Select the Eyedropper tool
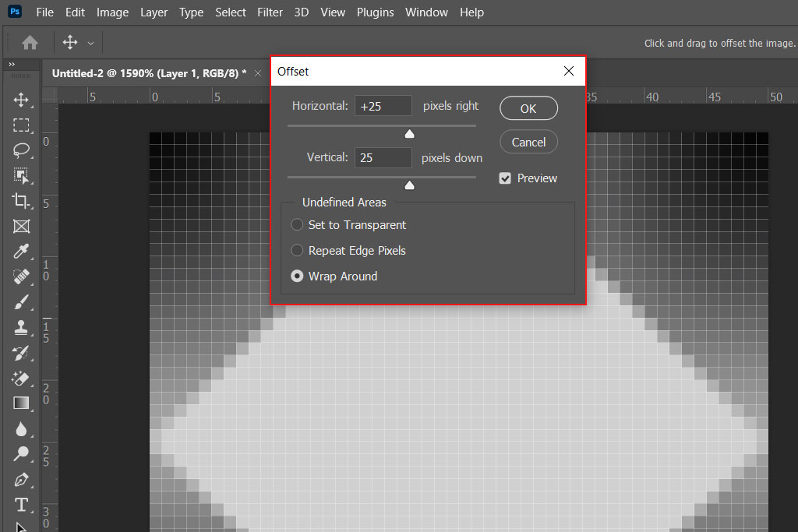This screenshot has width=798, height=532. tap(21, 252)
